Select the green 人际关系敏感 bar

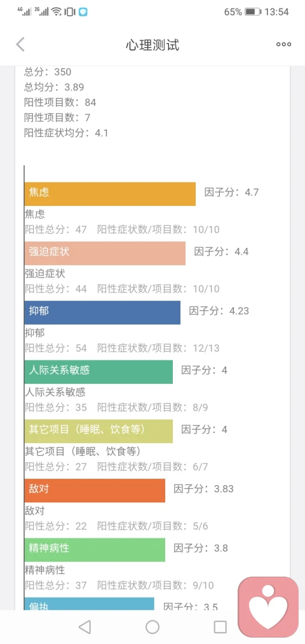click(x=98, y=372)
